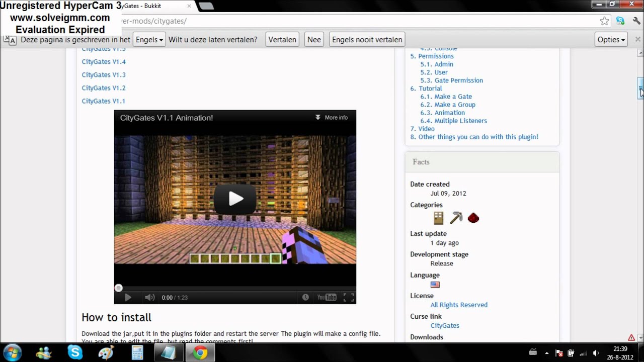
Task: Go to 5.2. User section
Action: [434, 72]
